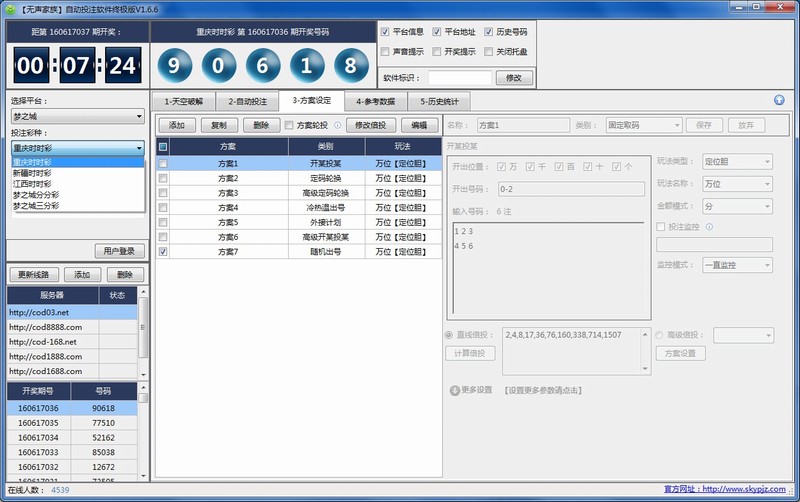The width and height of the screenshot is (800, 502).
Task: Toggle the header select-all checkbox in scheme table
Action: pos(163,146)
